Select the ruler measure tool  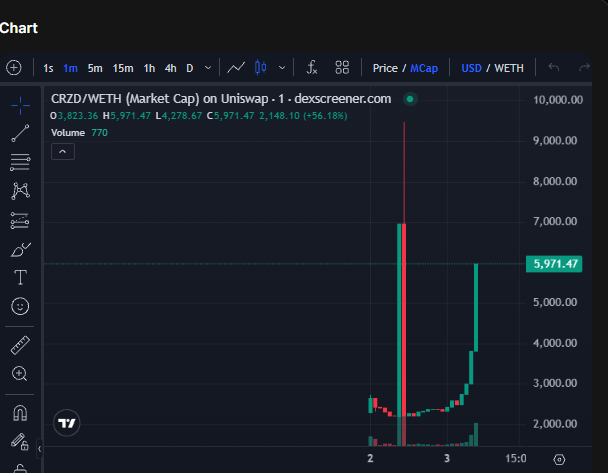[x=20, y=345]
